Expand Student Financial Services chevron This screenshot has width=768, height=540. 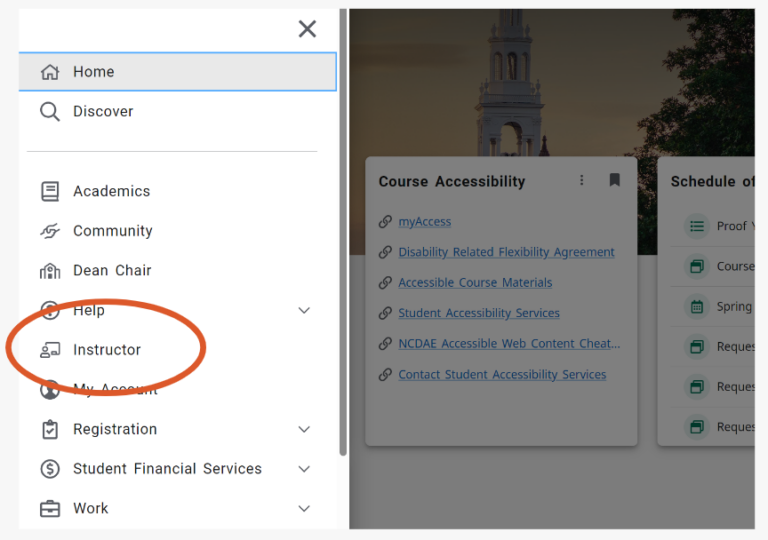[304, 469]
